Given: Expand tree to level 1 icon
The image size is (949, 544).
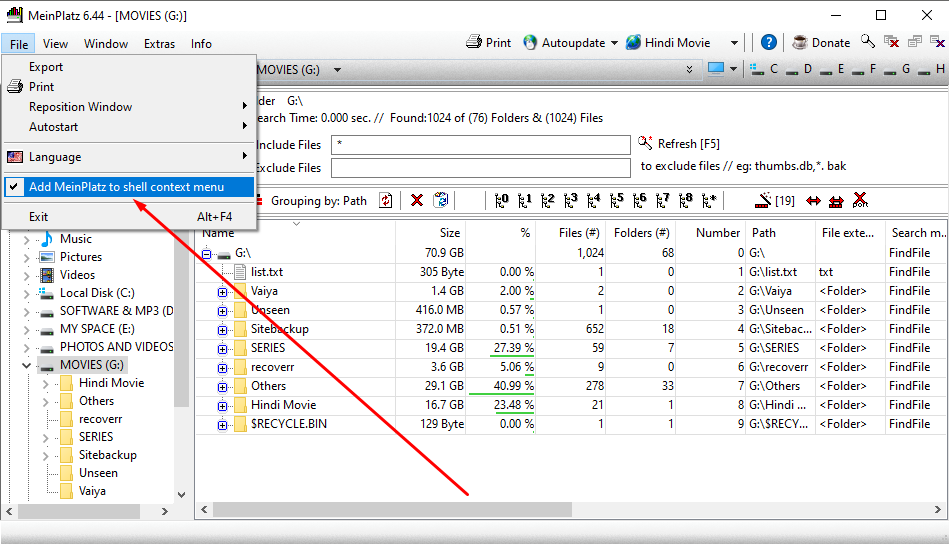Looking at the screenshot, I should click(525, 200).
